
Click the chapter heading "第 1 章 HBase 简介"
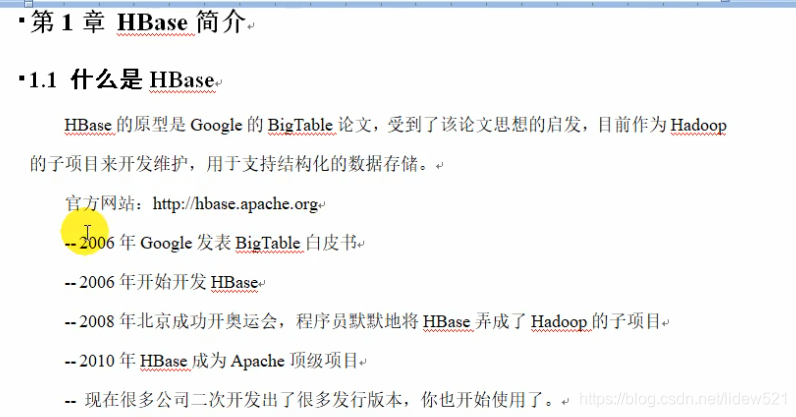tap(138, 23)
